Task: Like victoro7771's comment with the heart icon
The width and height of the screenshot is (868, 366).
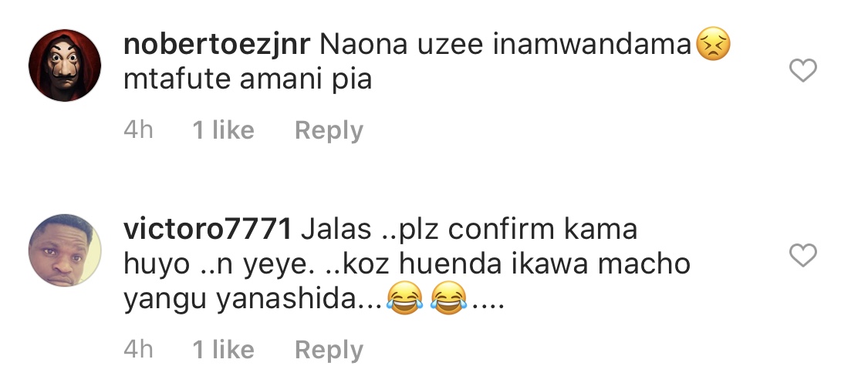Action: pos(802,255)
